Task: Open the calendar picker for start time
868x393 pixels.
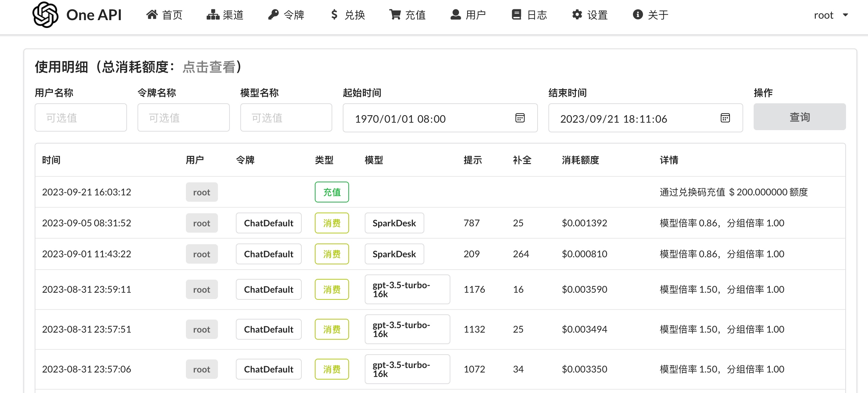Action: tap(520, 118)
